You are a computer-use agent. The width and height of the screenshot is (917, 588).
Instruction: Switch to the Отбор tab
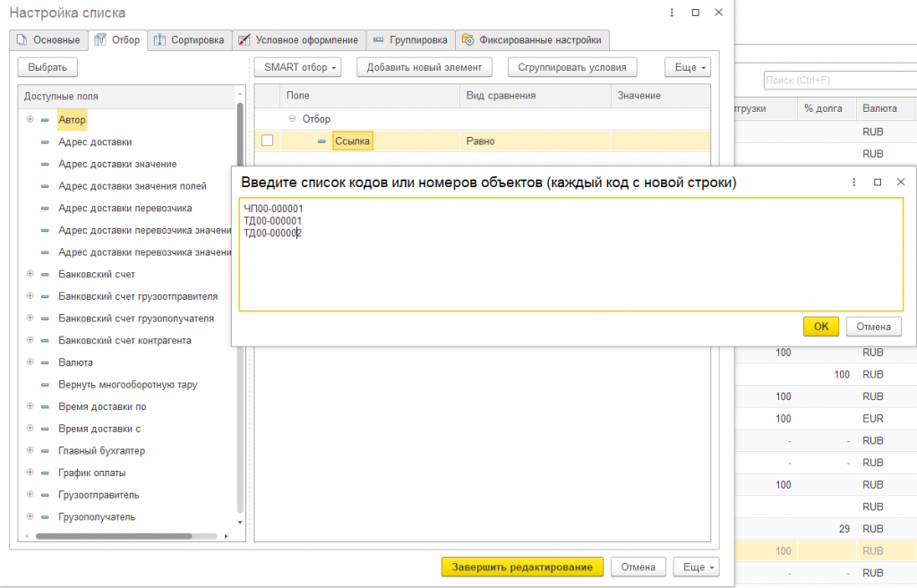117,39
